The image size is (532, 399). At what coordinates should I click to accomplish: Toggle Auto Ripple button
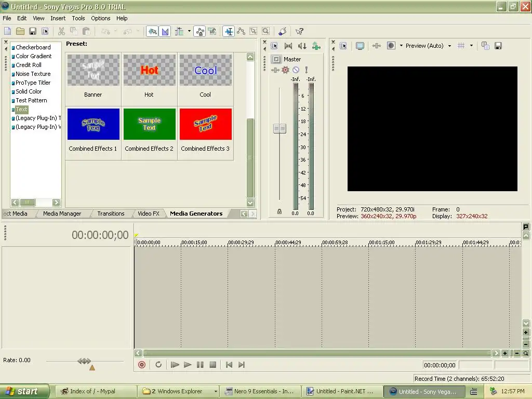(x=179, y=32)
